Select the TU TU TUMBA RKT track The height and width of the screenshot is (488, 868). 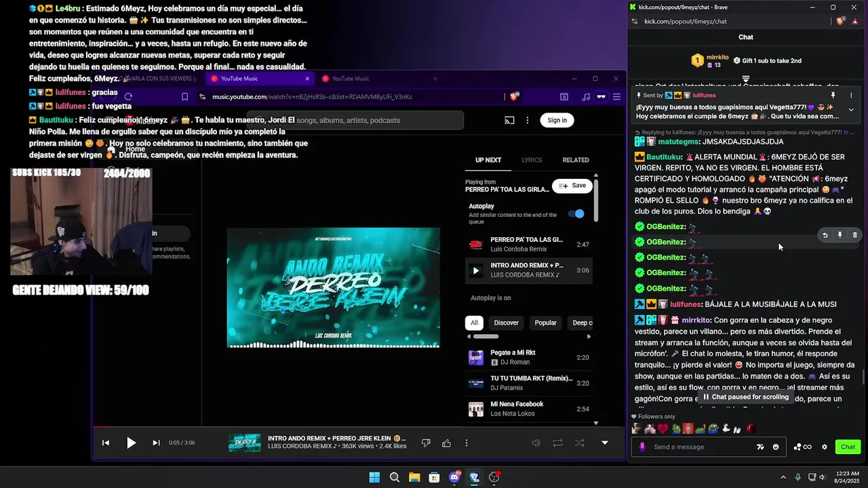(529, 383)
